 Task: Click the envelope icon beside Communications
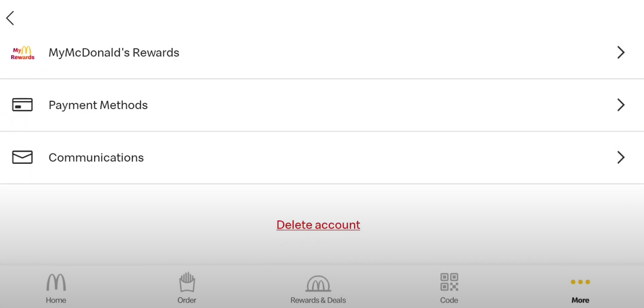pyautogui.click(x=23, y=157)
